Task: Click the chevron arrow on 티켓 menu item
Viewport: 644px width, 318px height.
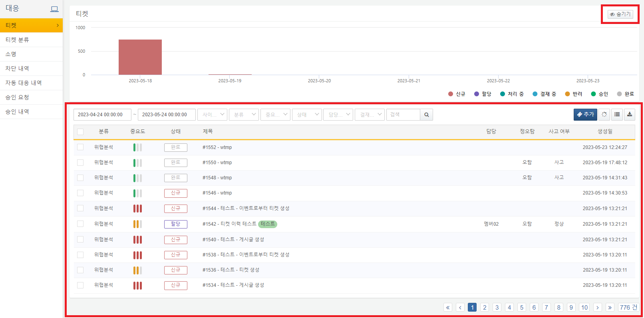Action: point(58,26)
